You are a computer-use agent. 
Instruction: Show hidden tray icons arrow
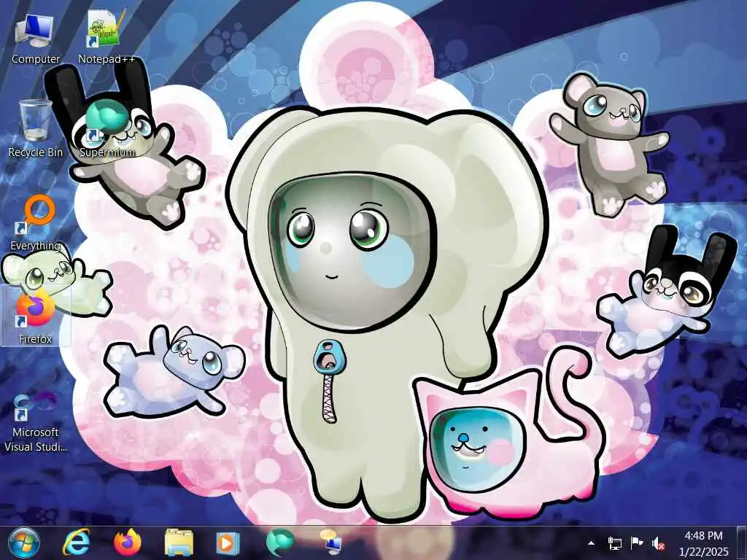point(591,542)
